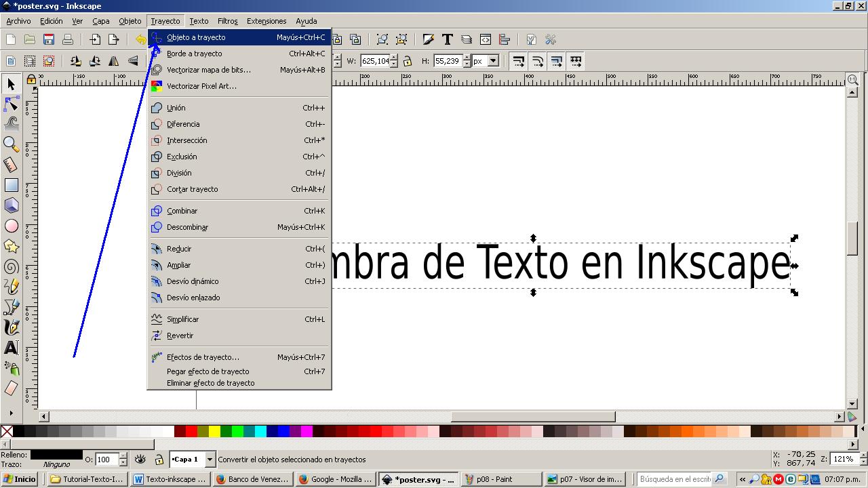Click the Import file icon

pos(95,40)
